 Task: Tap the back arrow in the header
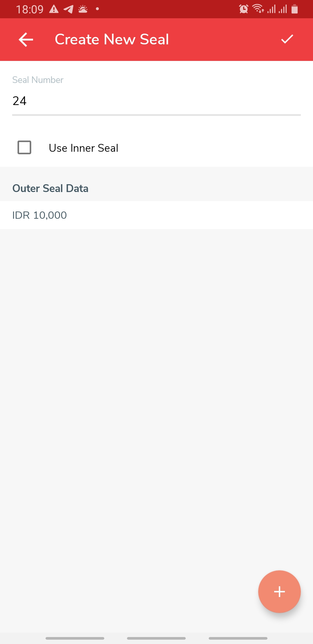[x=26, y=39]
